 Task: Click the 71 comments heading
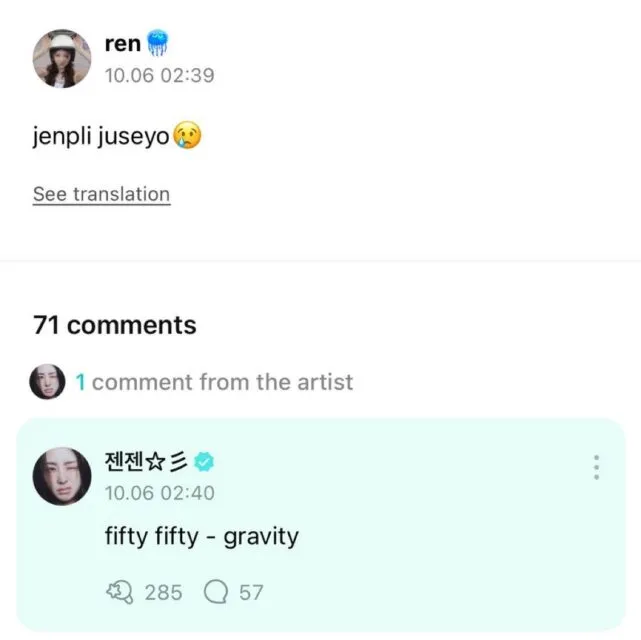tap(114, 325)
